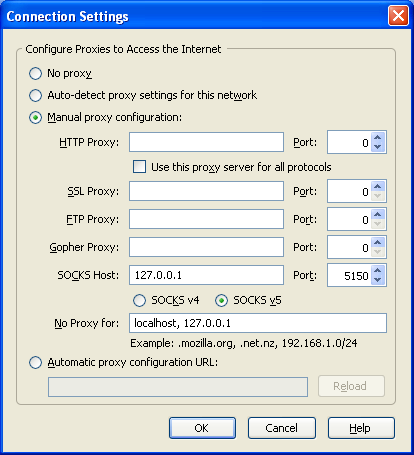Viewport: 414px width, 455px height.
Task: Dismiss the dialog with Cancel
Action: pos(282,428)
